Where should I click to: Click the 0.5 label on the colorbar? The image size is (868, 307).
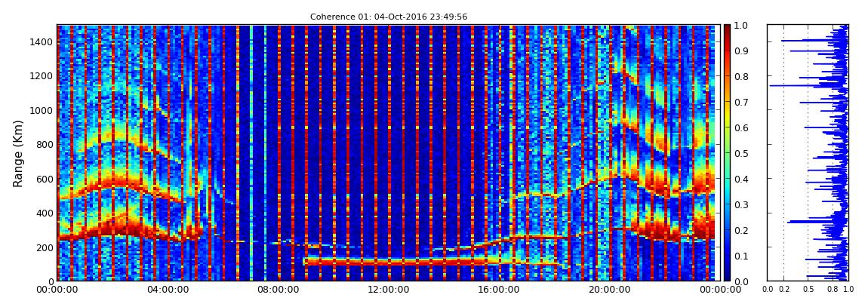point(741,153)
